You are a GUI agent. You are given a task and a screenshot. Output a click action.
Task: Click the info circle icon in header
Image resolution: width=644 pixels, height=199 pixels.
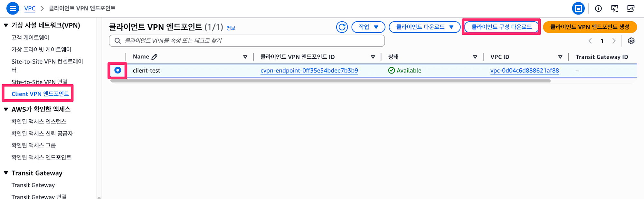(598, 8)
